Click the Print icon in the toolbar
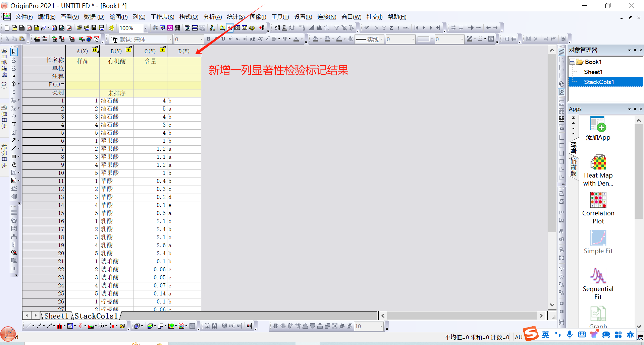 pos(155,28)
